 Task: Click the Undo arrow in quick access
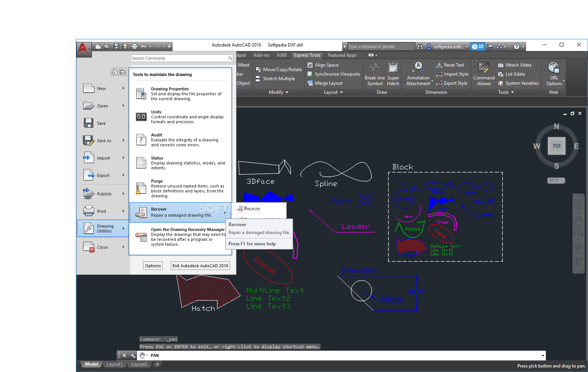click(x=144, y=46)
